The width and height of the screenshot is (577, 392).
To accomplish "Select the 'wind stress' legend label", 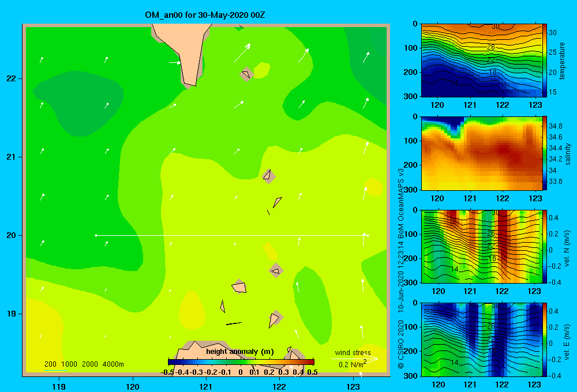I will [353, 352].
